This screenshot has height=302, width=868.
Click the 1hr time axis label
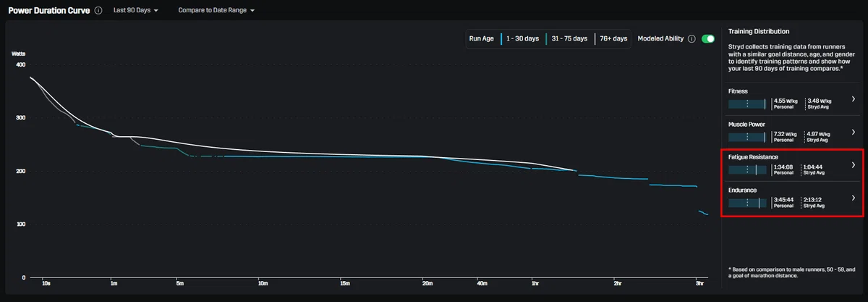(x=534, y=283)
